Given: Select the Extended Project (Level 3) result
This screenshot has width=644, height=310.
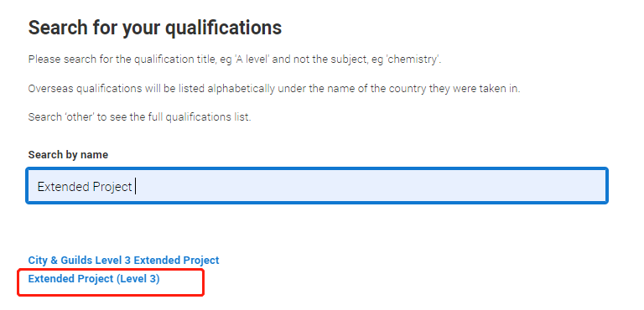Looking at the screenshot, I should pos(94,279).
